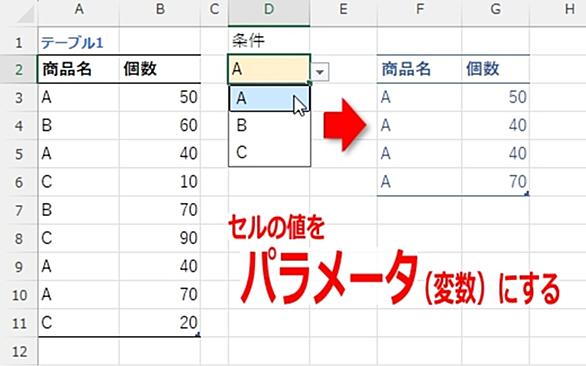Click cell F3 containing A

[x=419, y=98]
